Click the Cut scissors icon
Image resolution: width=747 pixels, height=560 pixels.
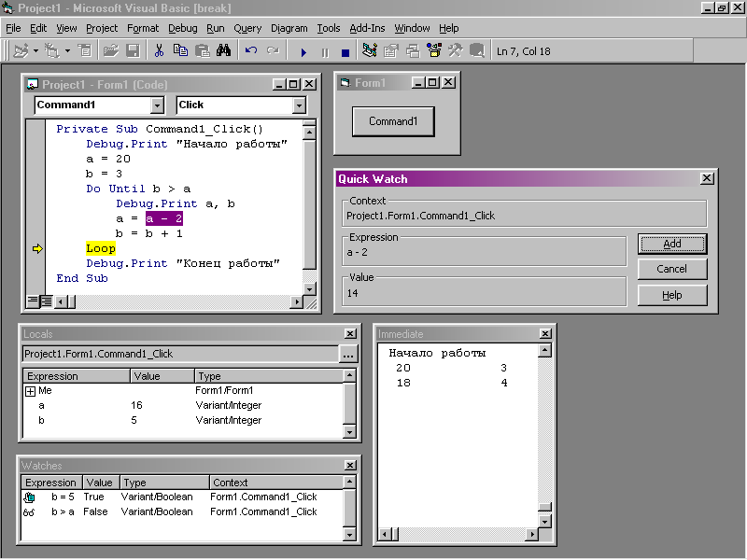159,50
